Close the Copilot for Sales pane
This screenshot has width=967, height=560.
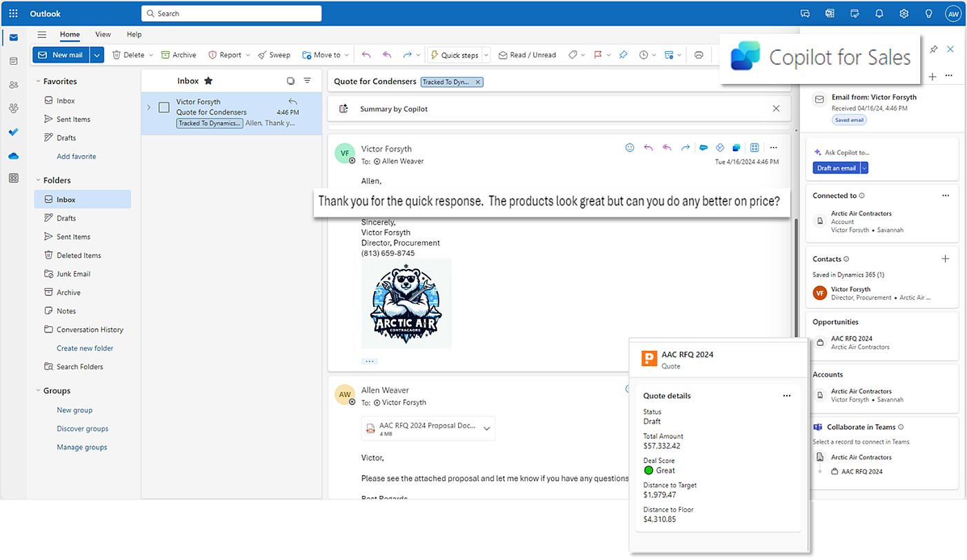(x=950, y=49)
